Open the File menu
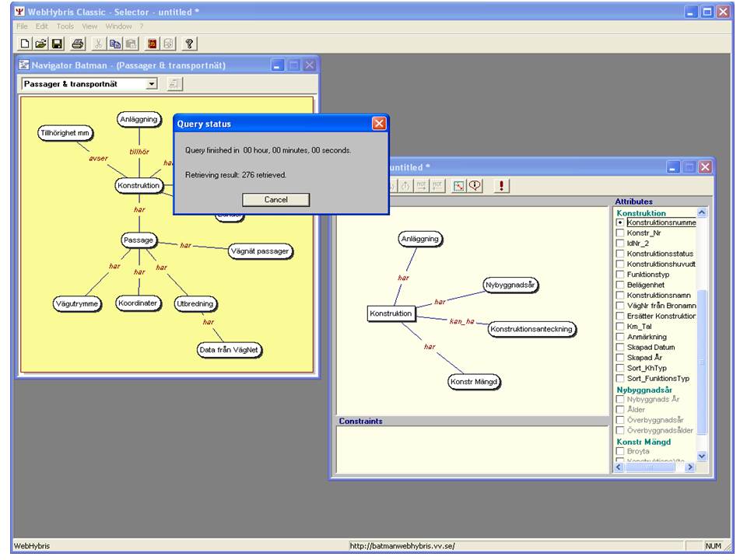747x560 pixels. (22, 26)
